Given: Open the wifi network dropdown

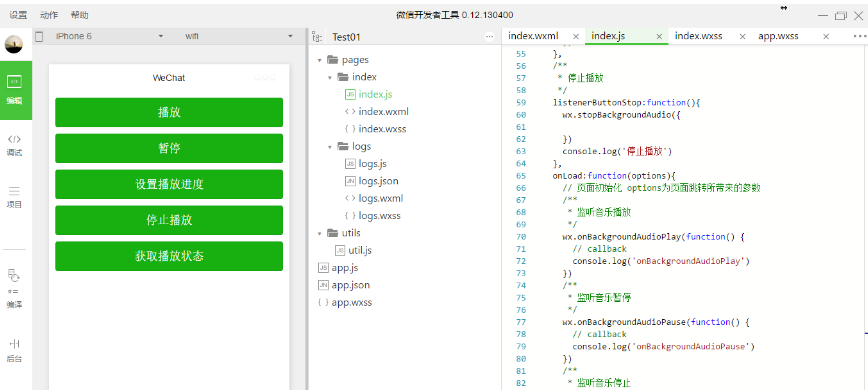Looking at the screenshot, I should (239, 37).
